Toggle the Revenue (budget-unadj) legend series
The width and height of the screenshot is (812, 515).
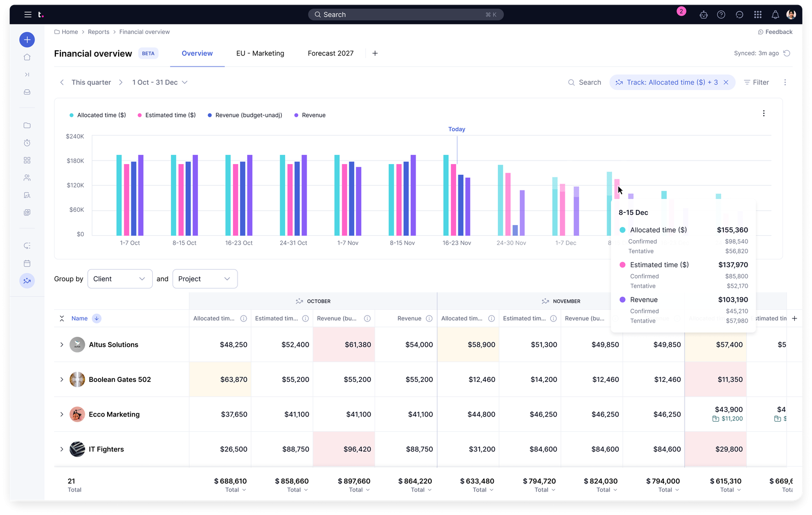[245, 115]
